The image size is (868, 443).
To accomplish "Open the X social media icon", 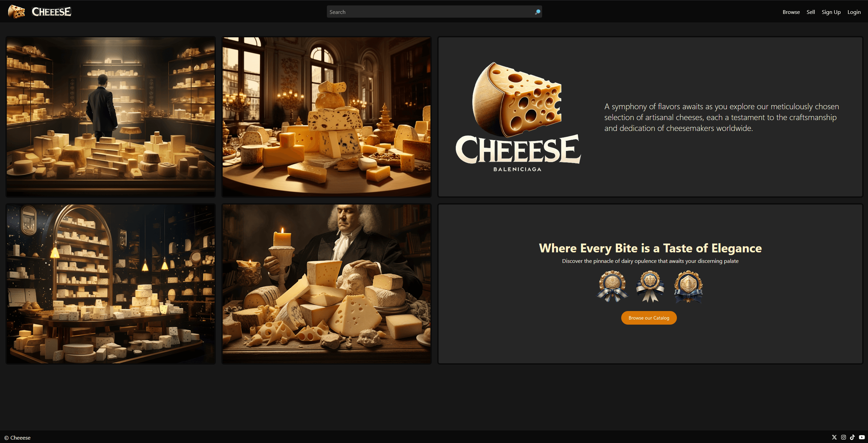I will pyautogui.click(x=834, y=437).
